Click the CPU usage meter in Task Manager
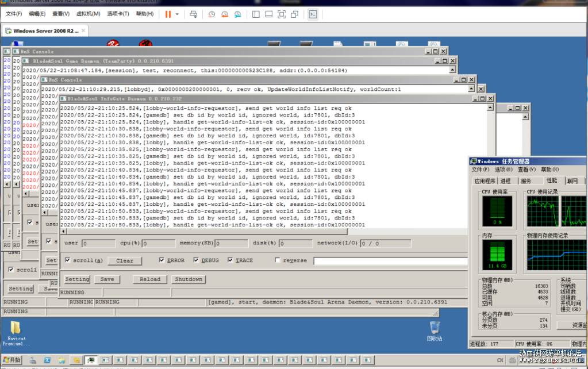 (497, 211)
